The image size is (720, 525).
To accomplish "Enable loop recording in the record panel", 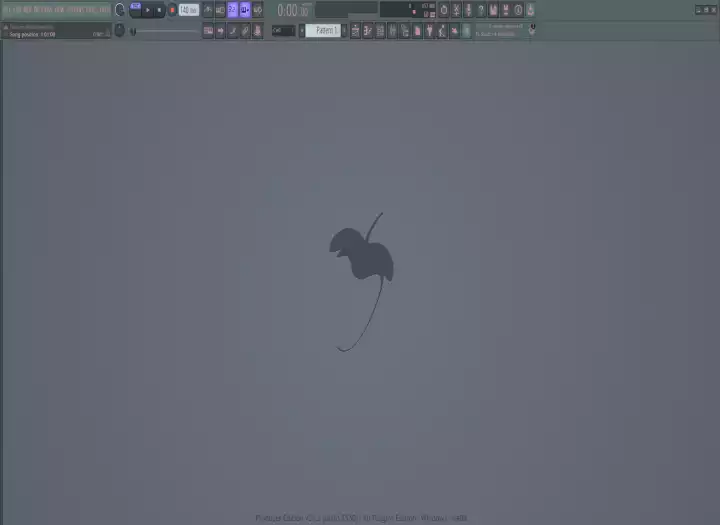I will (258, 10).
